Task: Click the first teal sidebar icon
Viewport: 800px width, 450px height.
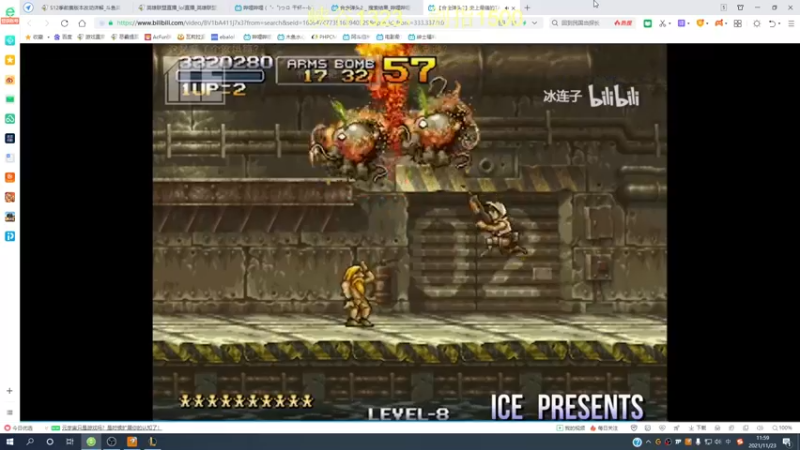Action: coord(10,40)
